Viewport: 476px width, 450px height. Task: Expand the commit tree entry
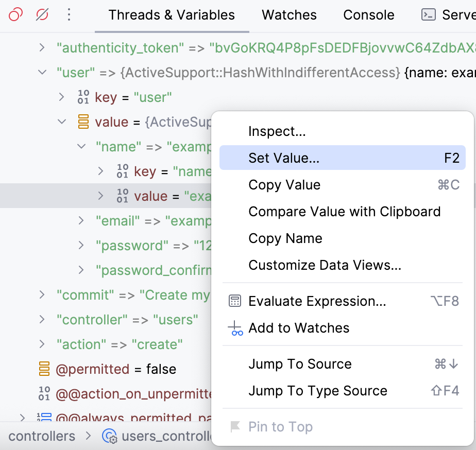pyautogui.click(x=42, y=295)
